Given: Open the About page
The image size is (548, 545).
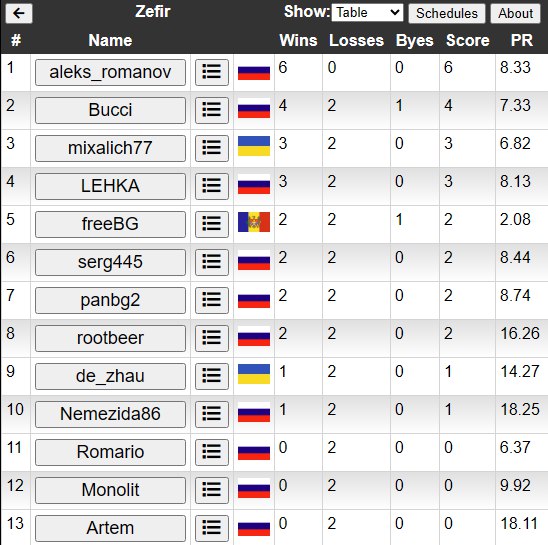Looking at the screenshot, I should click(515, 14).
